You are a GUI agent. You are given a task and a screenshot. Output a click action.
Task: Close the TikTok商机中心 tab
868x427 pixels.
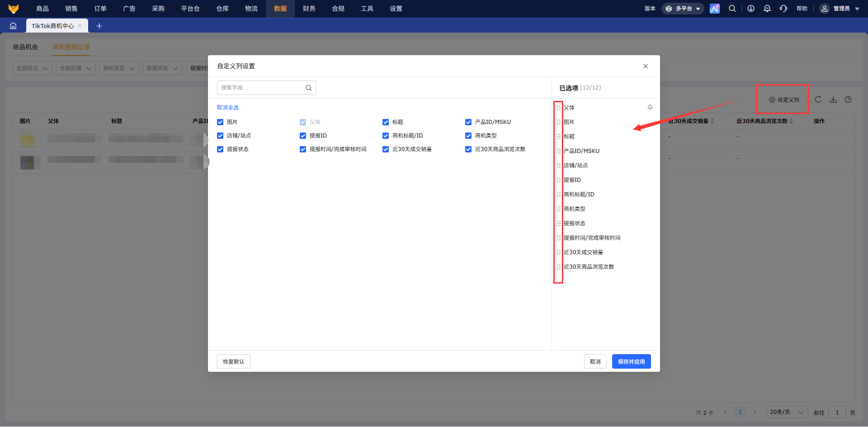pyautogui.click(x=80, y=26)
